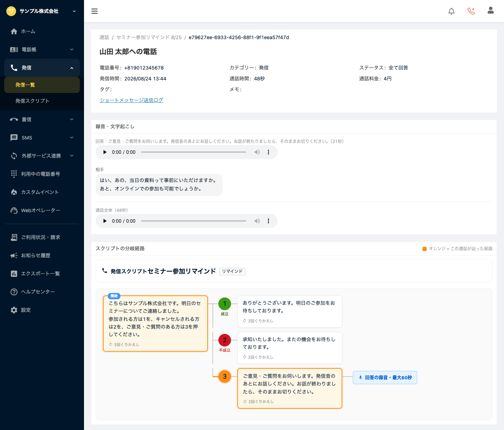Click the エクスポート一覧 chart icon
Image resolution: width=504 pixels, height=430 pixels.
[x=14, y=274]
